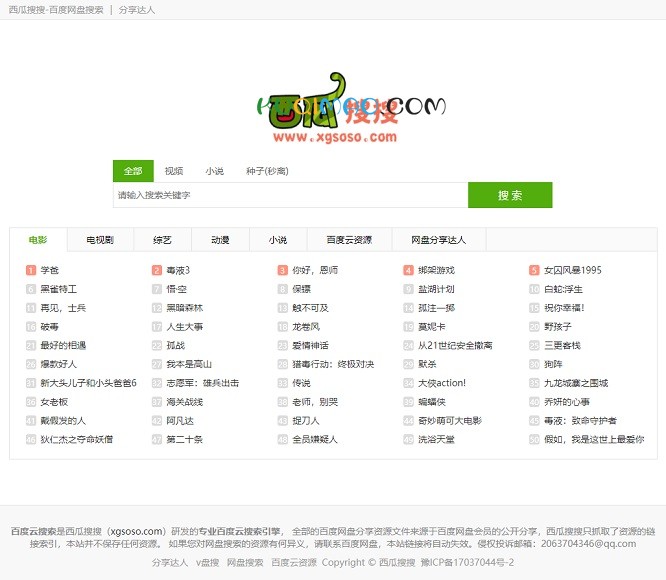Open movie link 九龙城寨之围城
666x580 pixels.
tap(576, 383)
